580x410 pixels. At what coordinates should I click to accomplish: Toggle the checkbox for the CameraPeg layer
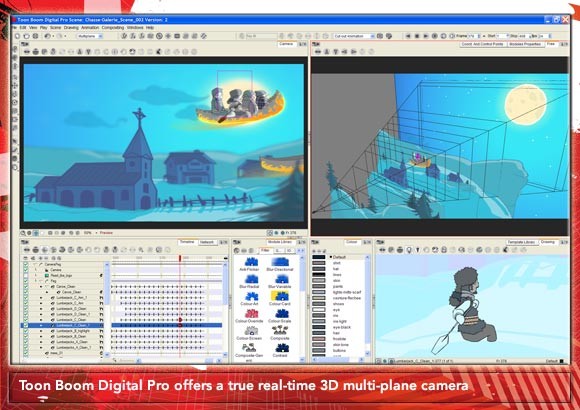click(26, 265)
